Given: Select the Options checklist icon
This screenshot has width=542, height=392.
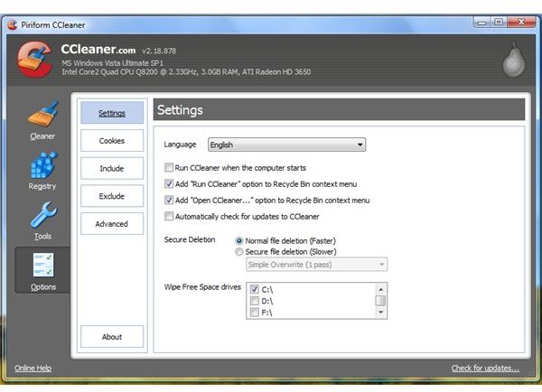Looking at the screenshot, I should (42, 266).
